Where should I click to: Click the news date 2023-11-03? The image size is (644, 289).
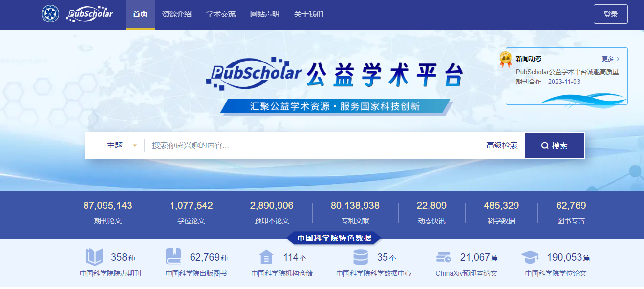(x=564, y=82)
